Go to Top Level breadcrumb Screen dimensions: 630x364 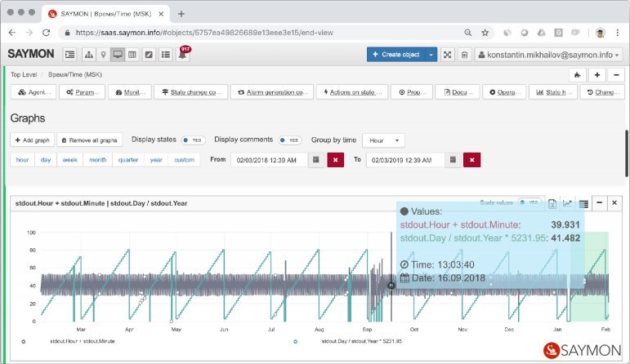coord(24,74)
